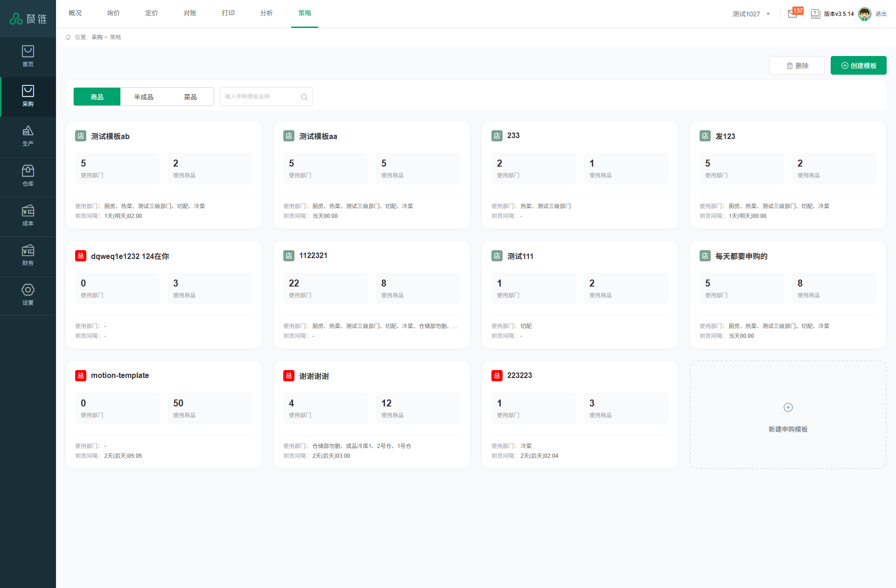Open the motion-template card
Screen dimensions: 896x588
(120, 376)
